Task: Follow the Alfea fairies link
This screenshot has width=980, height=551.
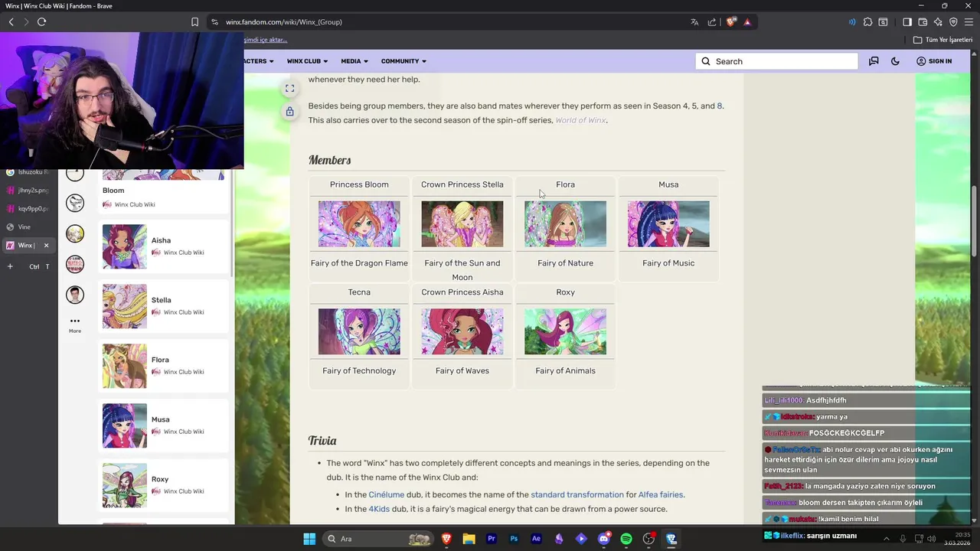Action: (660, 495)
